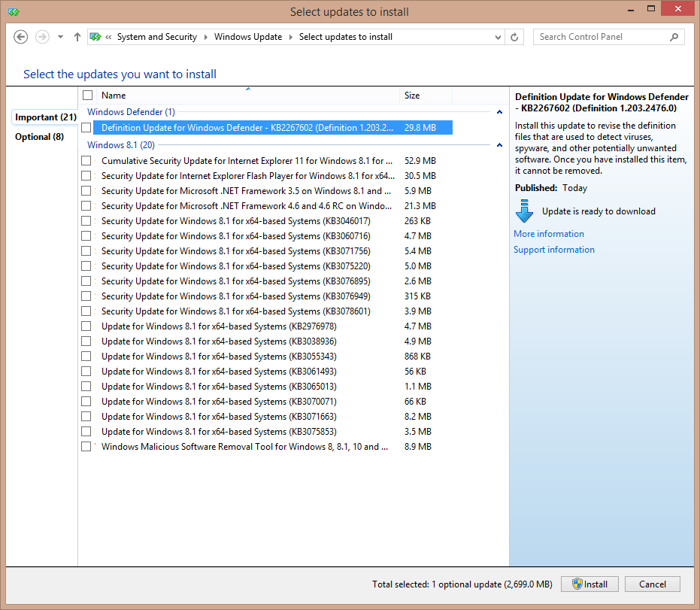Click the window icon in title bar
The image size is (700, 610).
pos(14,11)
